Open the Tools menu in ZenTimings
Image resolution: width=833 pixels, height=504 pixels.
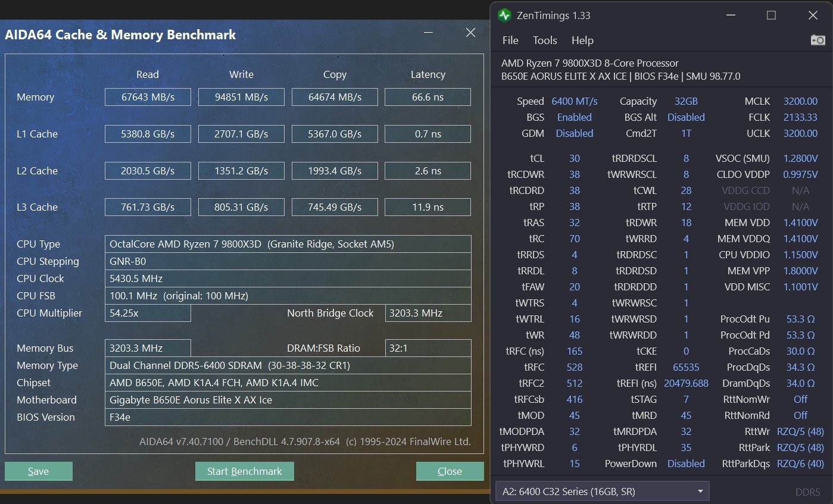(544, 40)
